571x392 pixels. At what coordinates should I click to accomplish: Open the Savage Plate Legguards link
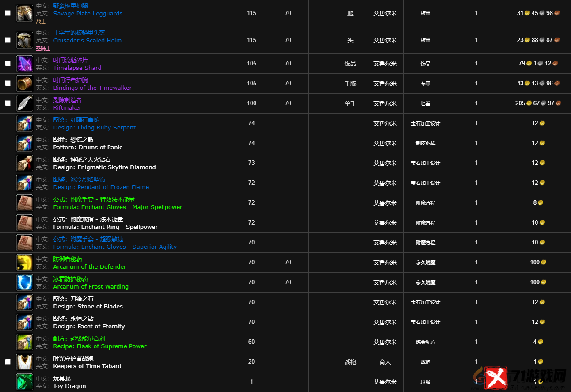click(x=88, y=14)
